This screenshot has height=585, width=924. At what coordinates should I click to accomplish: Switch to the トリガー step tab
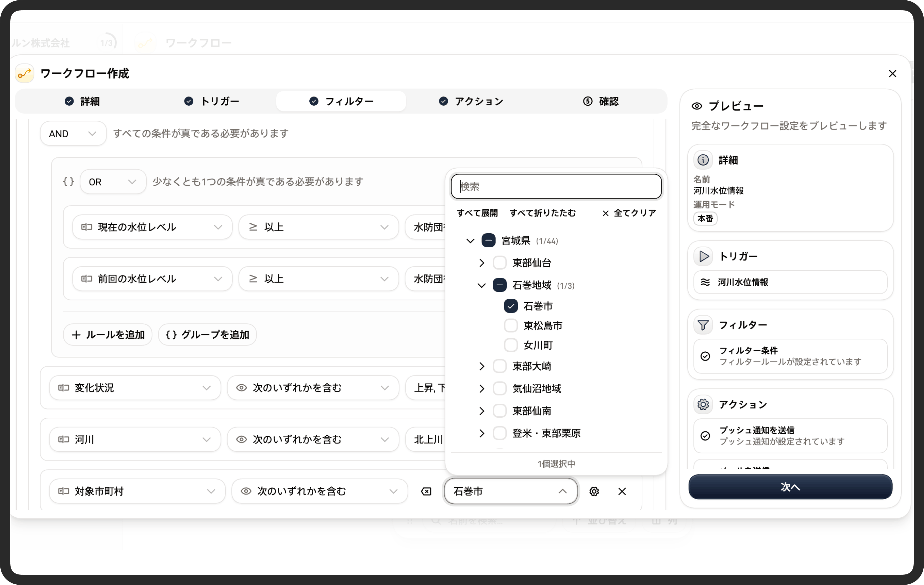pos(211,101)
